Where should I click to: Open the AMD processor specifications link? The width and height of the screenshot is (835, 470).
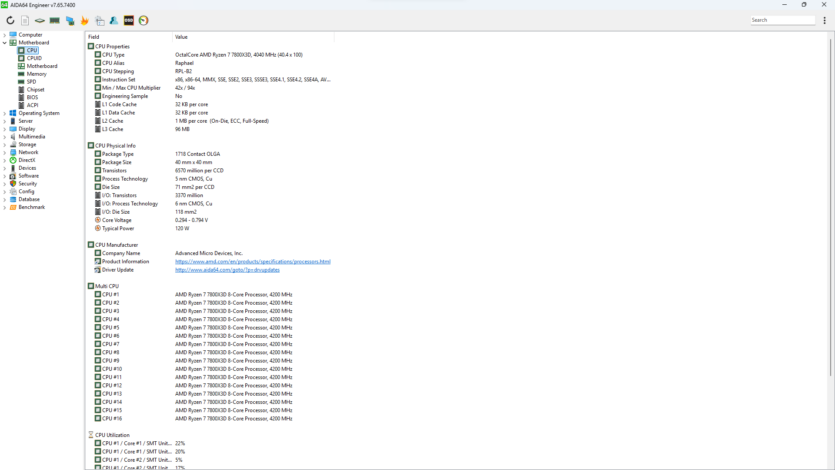[253, 261]
